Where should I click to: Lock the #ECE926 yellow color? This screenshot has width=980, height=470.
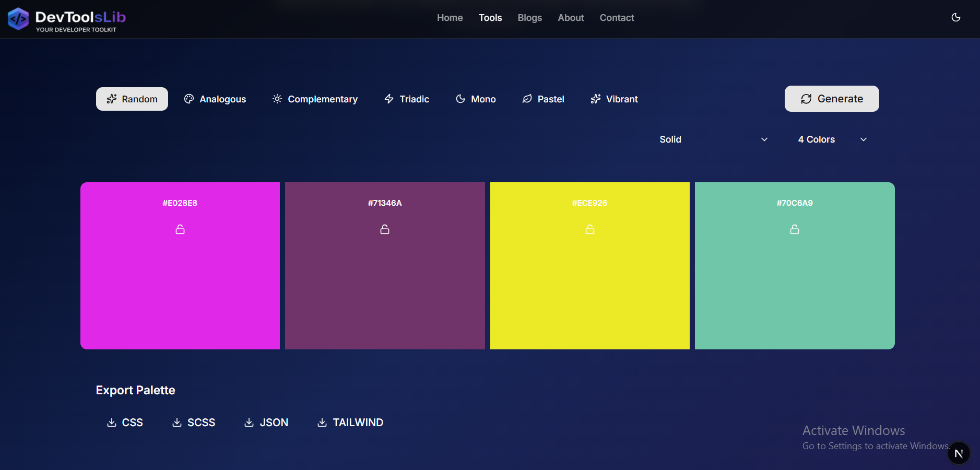click(589, 229)
